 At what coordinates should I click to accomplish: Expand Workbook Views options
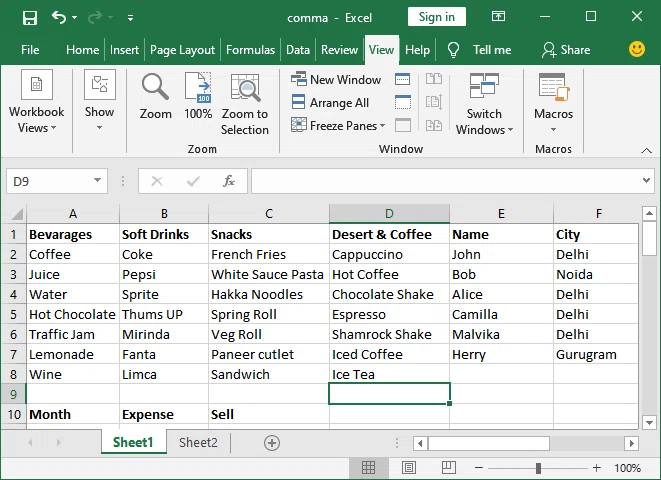coord(37,102)
